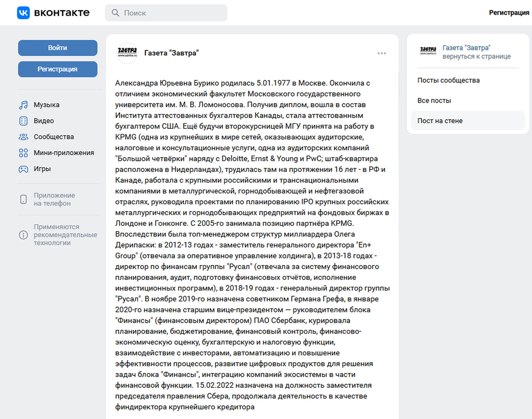
Task: Click the Газета Завтра avatar in the post header
Action: click(x=127, y=53)
